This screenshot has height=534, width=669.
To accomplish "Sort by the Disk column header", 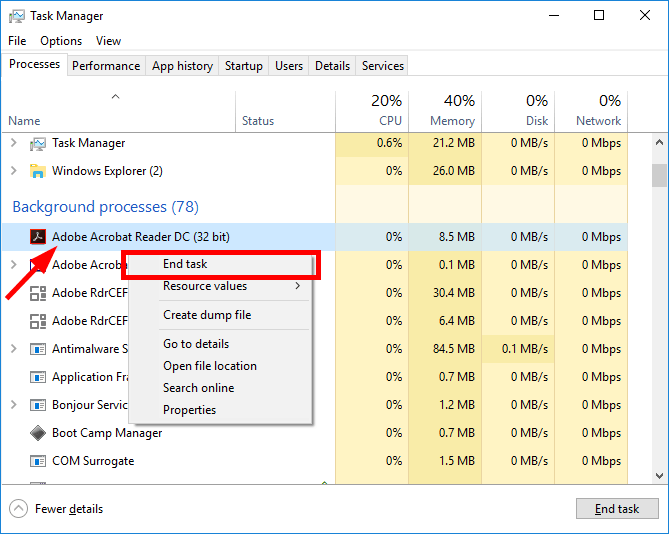I will (518, 111).
